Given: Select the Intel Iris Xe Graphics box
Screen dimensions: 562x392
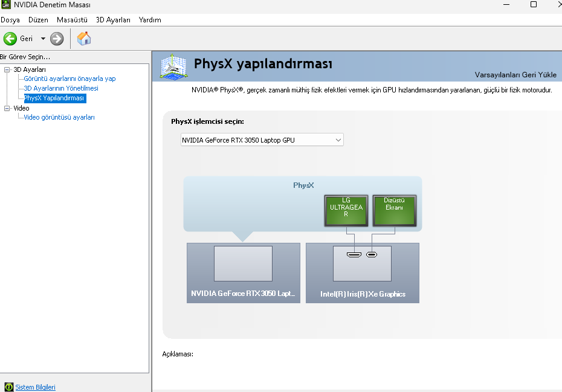Looking at the screenshot, I should click(363, 273).
